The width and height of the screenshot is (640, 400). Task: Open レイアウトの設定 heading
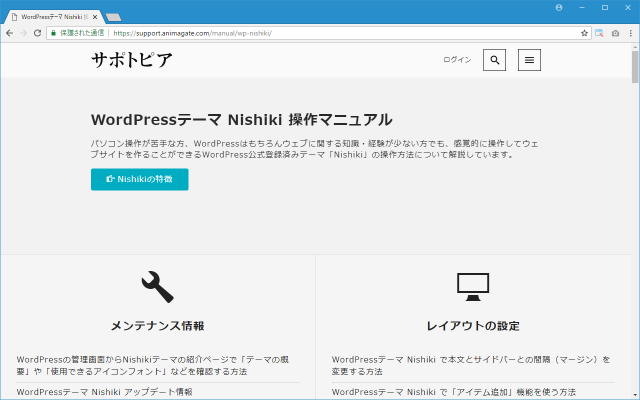[473, 326]
